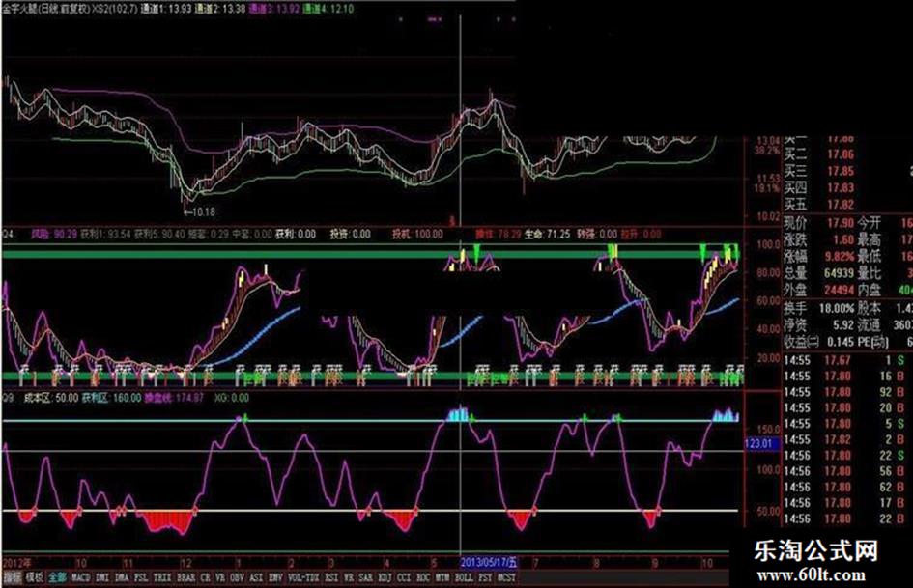Click the 现价 value 17.90

[841, 223]
